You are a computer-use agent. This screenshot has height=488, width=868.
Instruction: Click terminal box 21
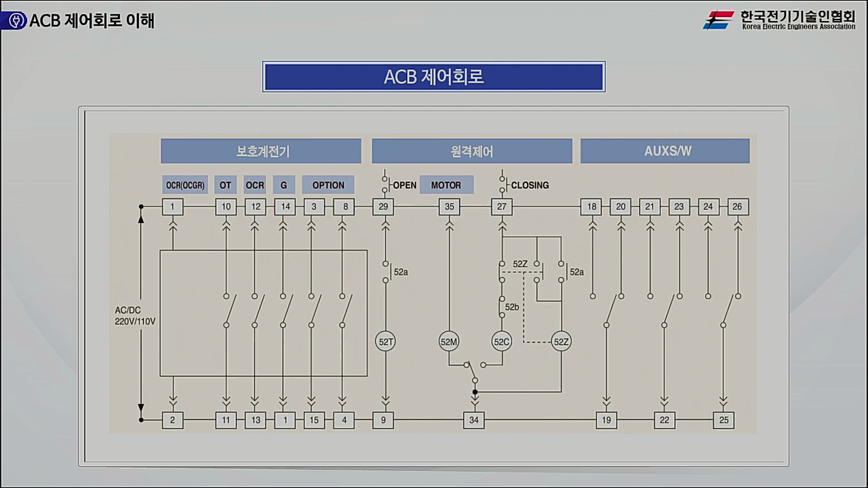pyautogui.click(x=650, y=207)
